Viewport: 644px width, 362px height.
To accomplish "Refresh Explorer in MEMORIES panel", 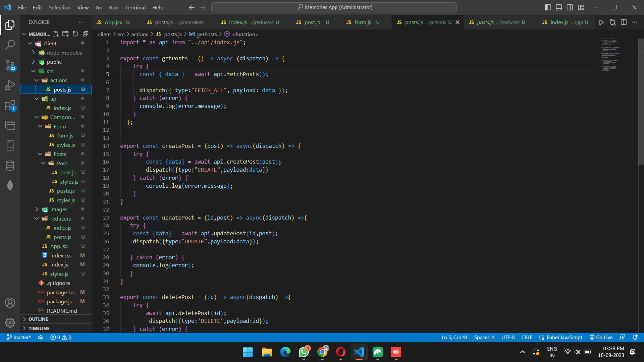I will coord(75,34).
